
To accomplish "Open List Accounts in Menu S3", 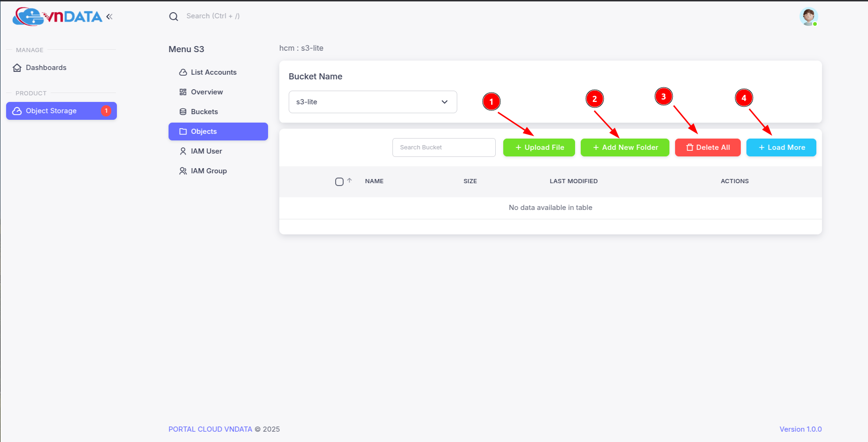I will [x=213, y=72].
